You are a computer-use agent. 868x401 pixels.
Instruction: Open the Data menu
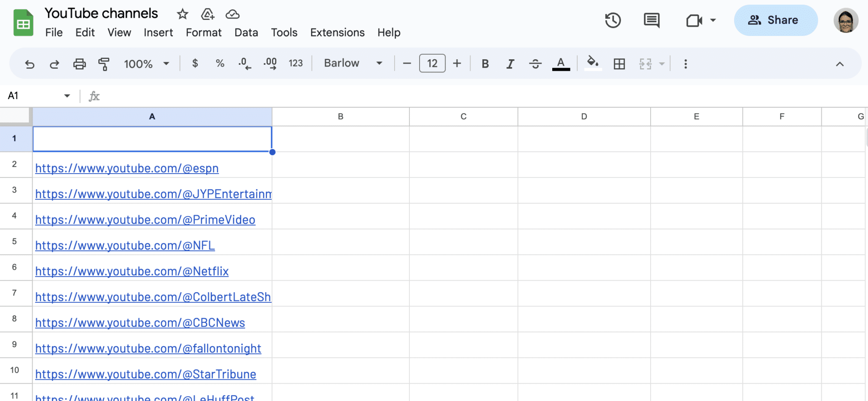pyautogui.click(x=246, y=33)
